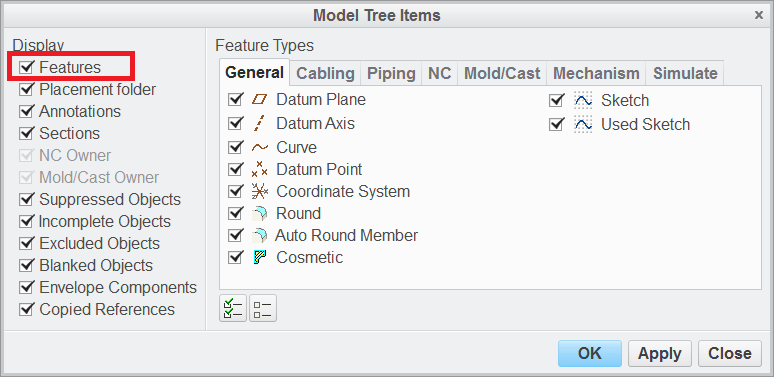Viewport: 774px width, 377px height.
Task: Click the Round feature icon
Action: tap(259, 213)
